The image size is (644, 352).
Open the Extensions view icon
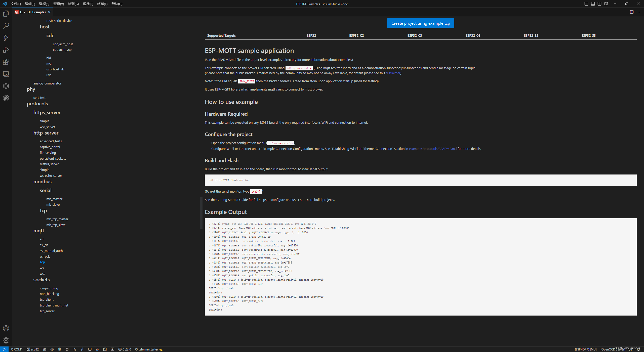pyautogui.click(x=6, y=62)
